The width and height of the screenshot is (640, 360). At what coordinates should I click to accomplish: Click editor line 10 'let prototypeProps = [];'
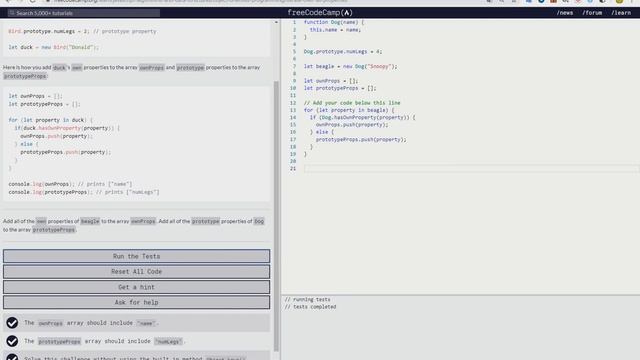click(340, 88)
